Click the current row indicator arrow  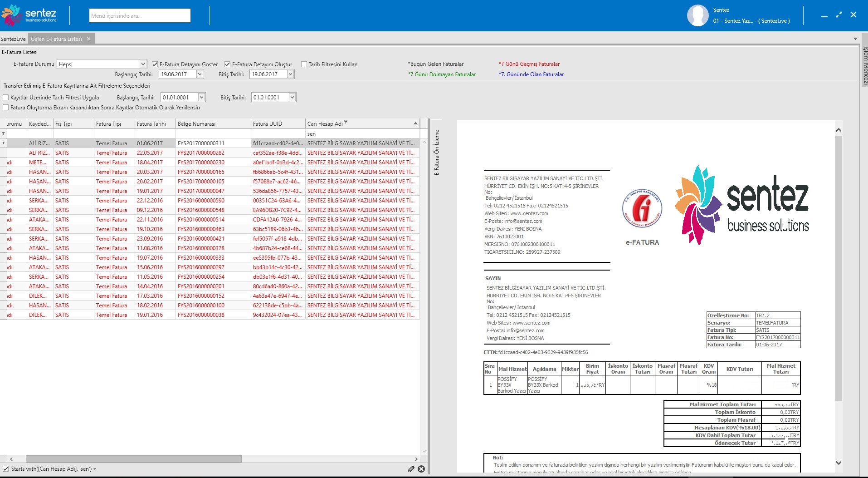[3, 143]
